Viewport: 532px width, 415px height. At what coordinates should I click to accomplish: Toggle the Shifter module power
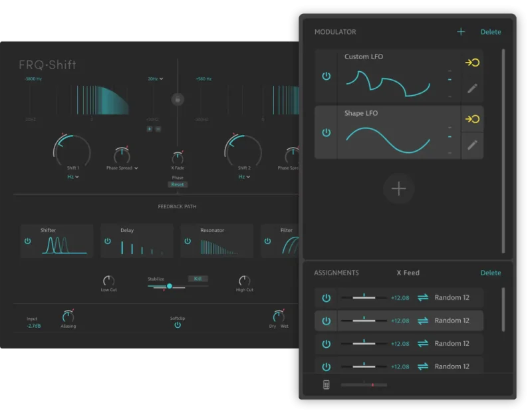pos(28,241)
